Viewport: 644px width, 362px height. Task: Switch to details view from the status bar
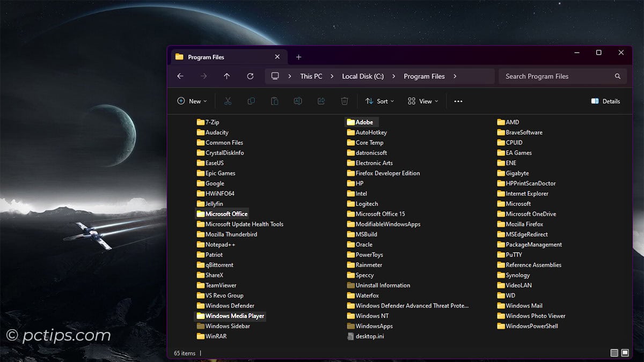pos(613,352)
